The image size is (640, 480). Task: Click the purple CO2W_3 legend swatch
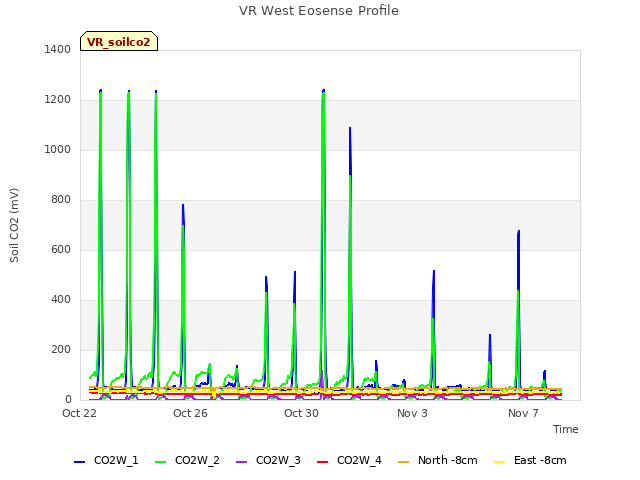point(241,462)
